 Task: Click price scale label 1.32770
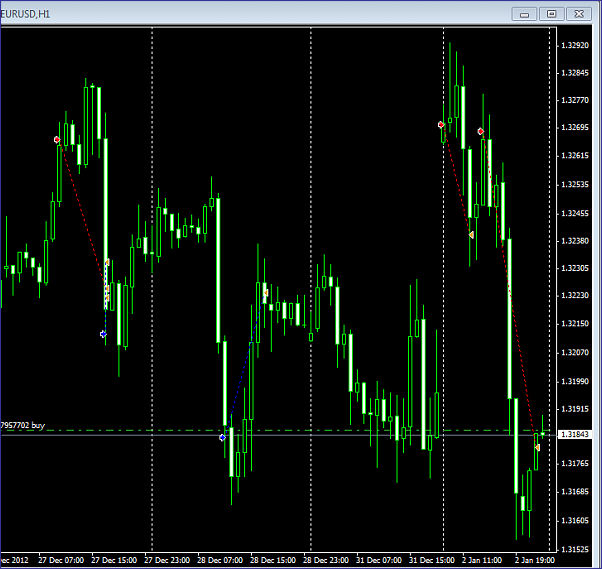click(575, 100)
